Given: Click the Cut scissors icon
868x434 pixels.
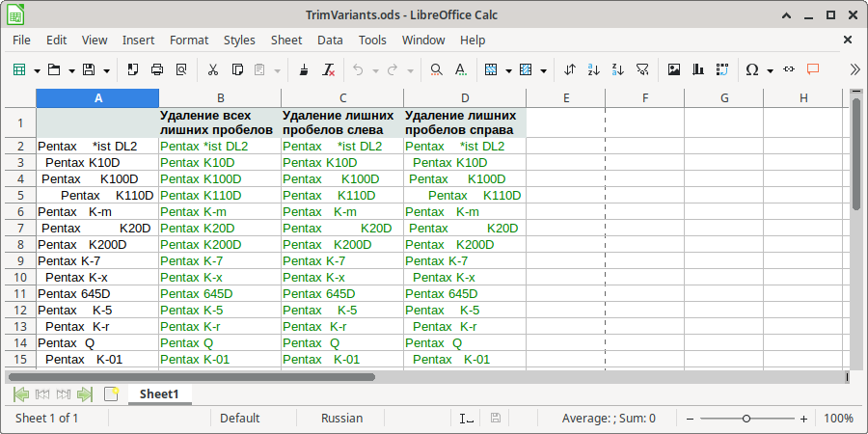Looking at the screenshot, I should pos(212,69).
